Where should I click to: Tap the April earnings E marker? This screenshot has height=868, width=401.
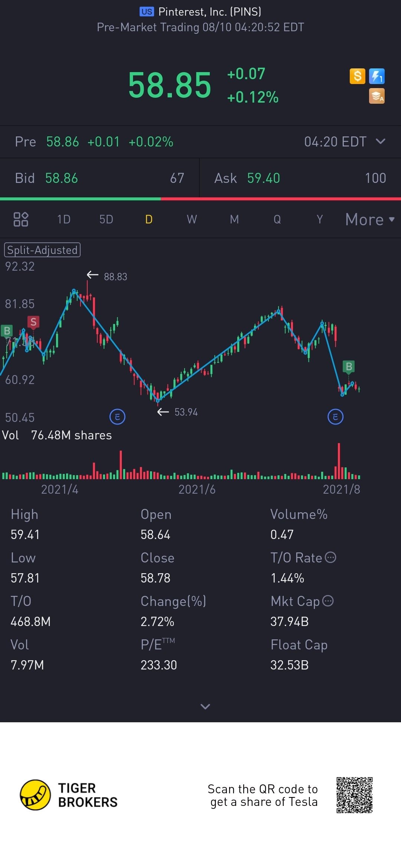click(117, 417)
